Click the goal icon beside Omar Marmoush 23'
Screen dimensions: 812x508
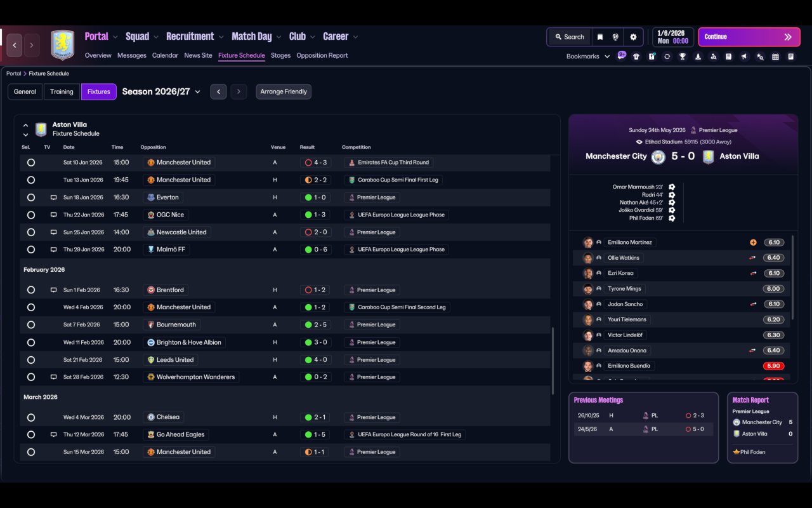(x=672, y=187)
